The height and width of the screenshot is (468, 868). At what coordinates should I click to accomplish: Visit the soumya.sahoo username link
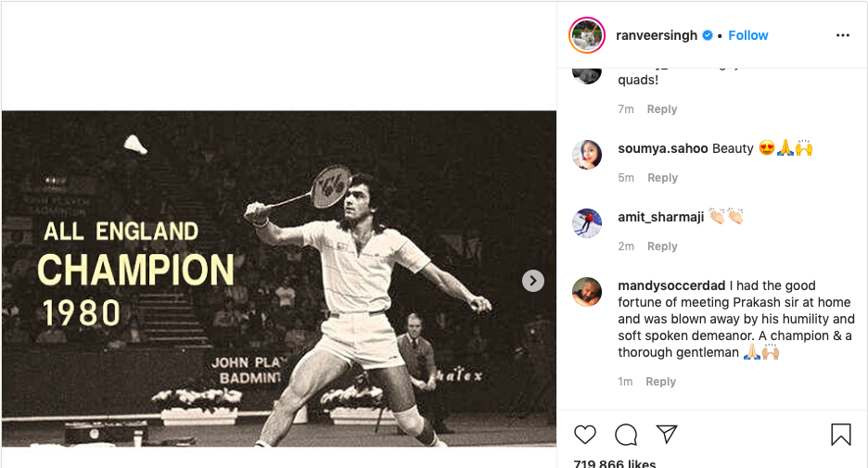(663, 148)
